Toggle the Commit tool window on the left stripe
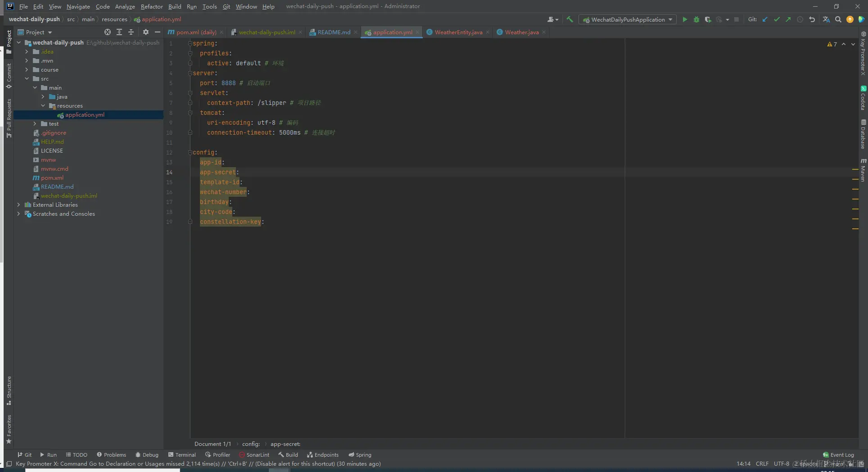Viewport: 868px width, 472px height. click(x=9, y=76)
